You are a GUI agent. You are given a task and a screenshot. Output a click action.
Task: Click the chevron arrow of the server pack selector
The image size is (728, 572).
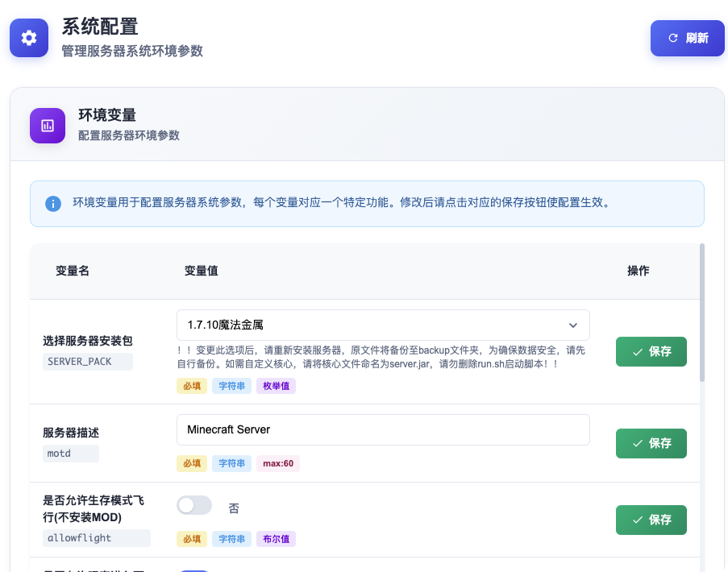pyautogui.click(x=573, y=325)
